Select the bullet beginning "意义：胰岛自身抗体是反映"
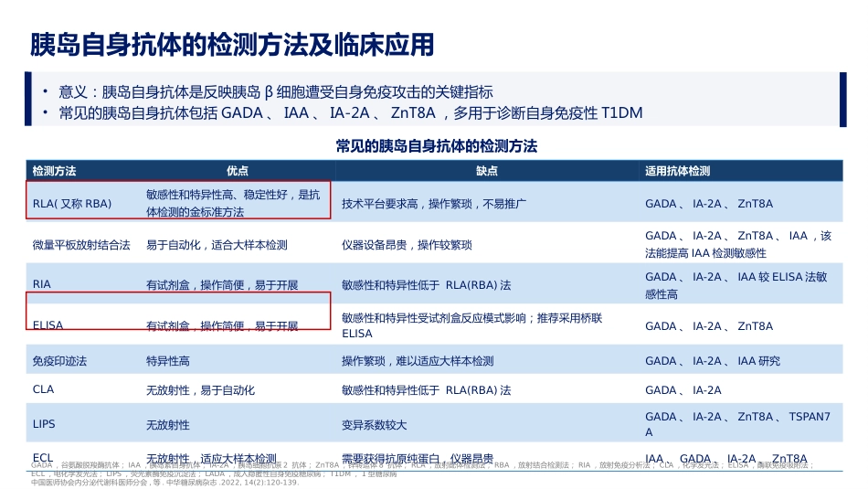Viewport: 868px width, 489px height. 276,92
